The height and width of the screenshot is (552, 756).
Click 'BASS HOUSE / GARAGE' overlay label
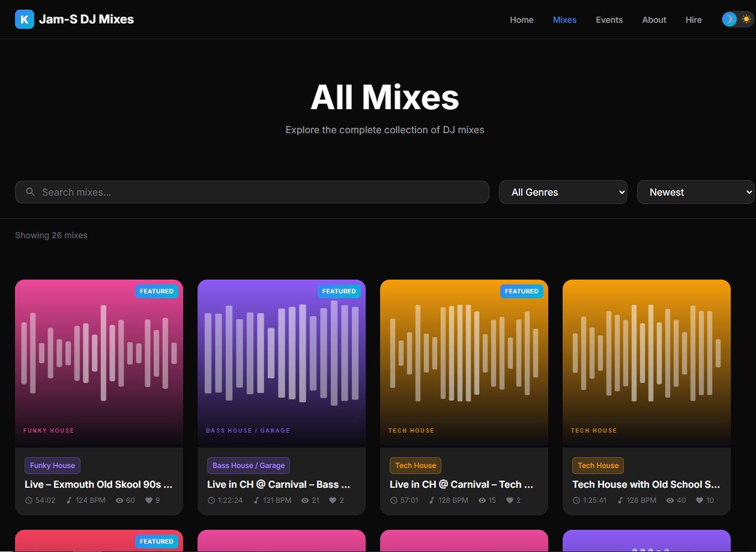tap(248, 431)
